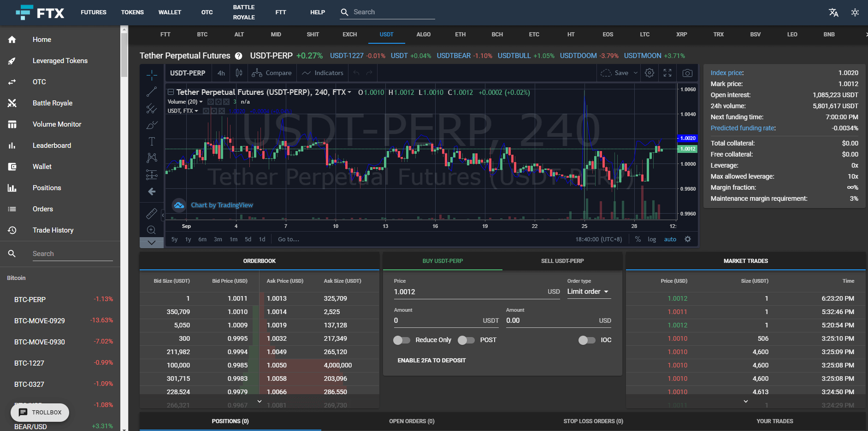Viewport: 868px width, 431px height.
Task: Hide the Volume (20) indicator via eye icon
Action: (211, 102)
